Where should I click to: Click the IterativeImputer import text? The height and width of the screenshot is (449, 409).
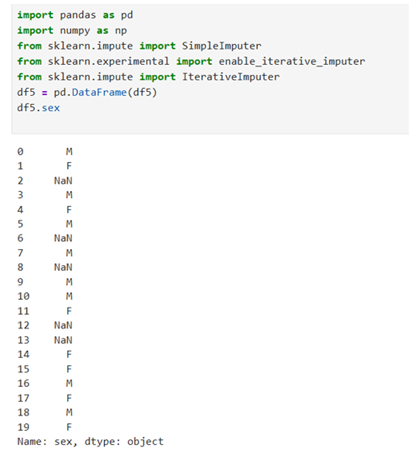point(231,77)
